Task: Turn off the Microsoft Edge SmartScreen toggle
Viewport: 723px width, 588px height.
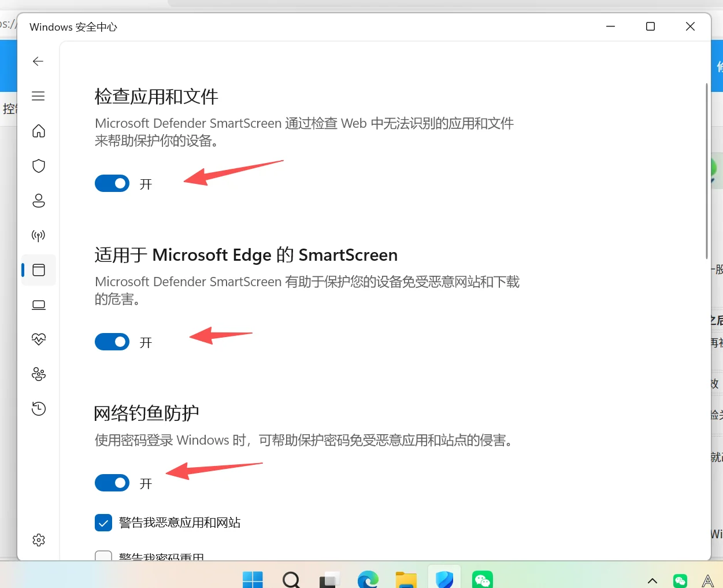Action: (112, 342)
